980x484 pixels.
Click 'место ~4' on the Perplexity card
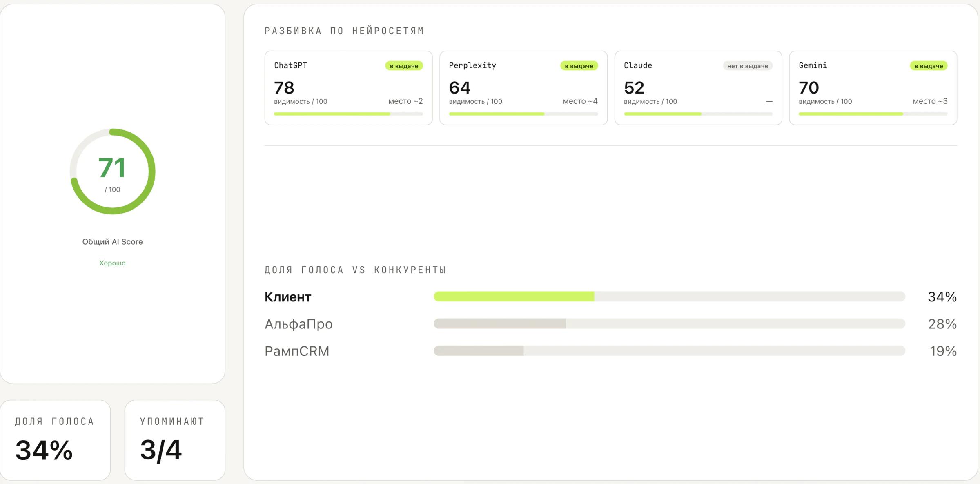point(580,101)
